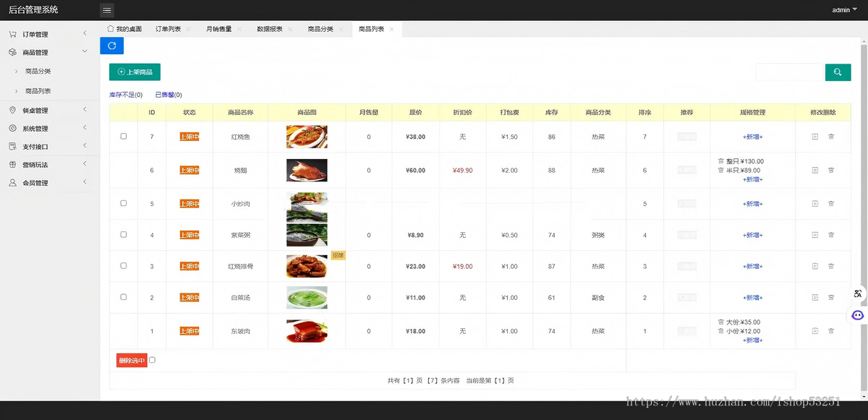Remove the 大份 ¥35.00 spec via trash icon
Screen dimensions: 868x420
(x=720, y=322)
